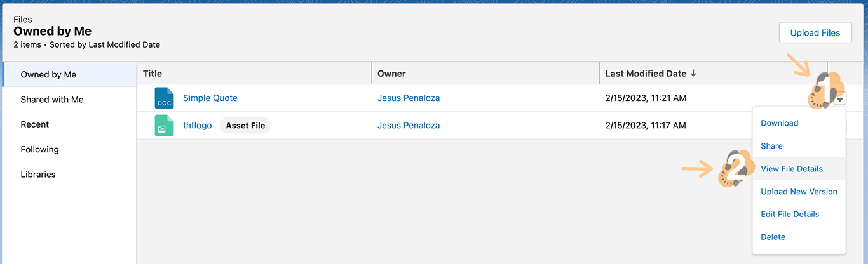The height and width of the screenshot is (264, 868).
Task: Open the thflogo file link
Action: coord(197,126)
